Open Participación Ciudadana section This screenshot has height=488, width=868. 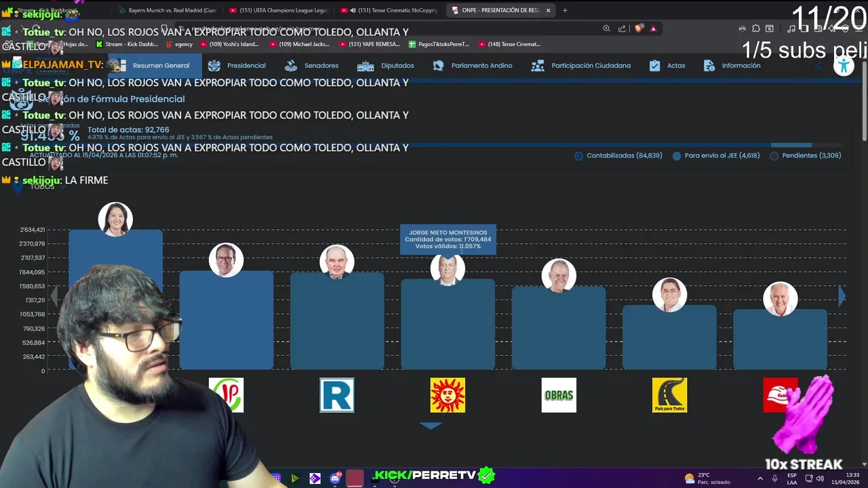pyautogui.click(x=581, y=66)
